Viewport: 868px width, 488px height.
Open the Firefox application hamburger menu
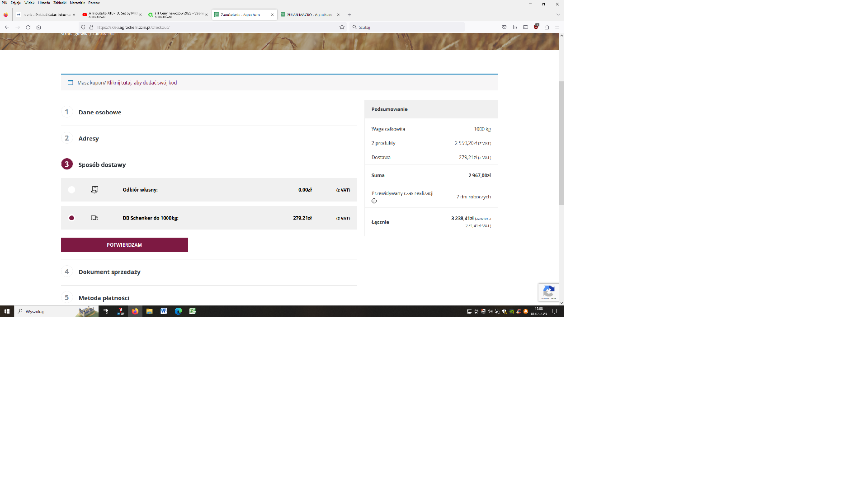click(557, 27)
